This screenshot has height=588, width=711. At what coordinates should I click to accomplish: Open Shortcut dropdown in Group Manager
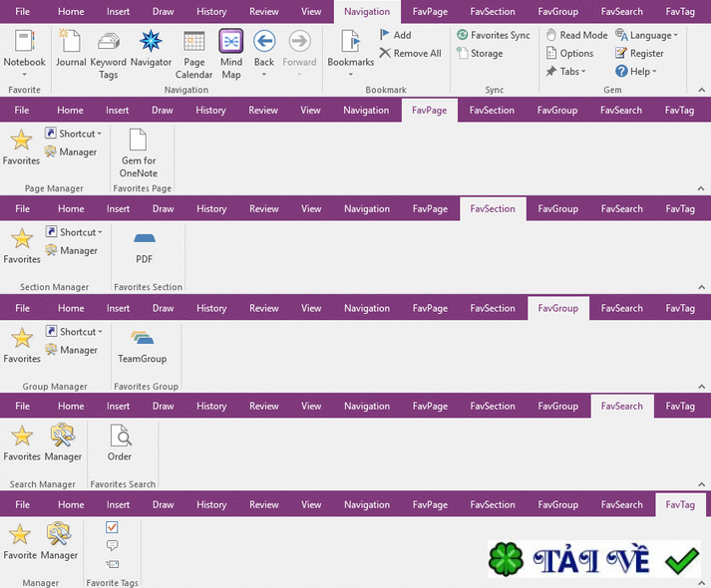coord(74,332)
